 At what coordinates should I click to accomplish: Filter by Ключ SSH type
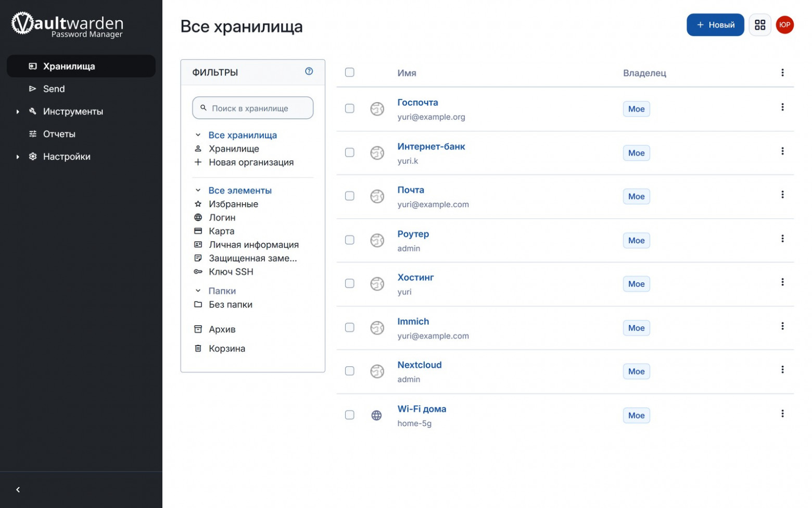coord(231,271)
